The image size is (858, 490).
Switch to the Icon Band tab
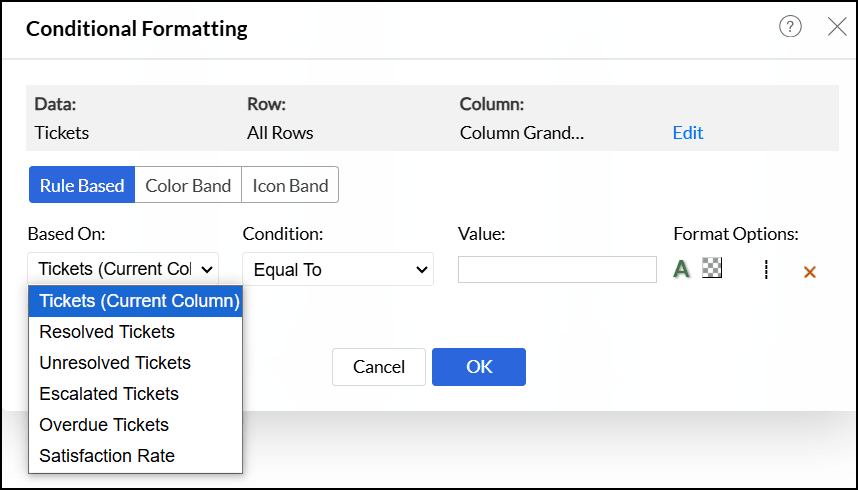pos(290,185)
